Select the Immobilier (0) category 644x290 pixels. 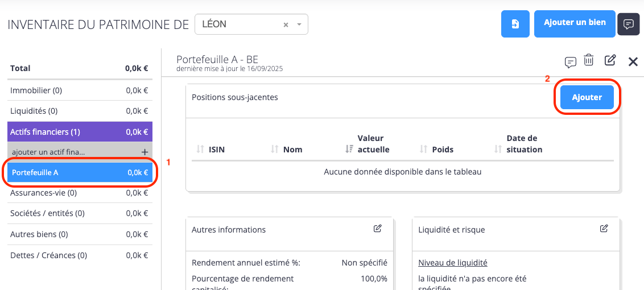click(36, 90)
